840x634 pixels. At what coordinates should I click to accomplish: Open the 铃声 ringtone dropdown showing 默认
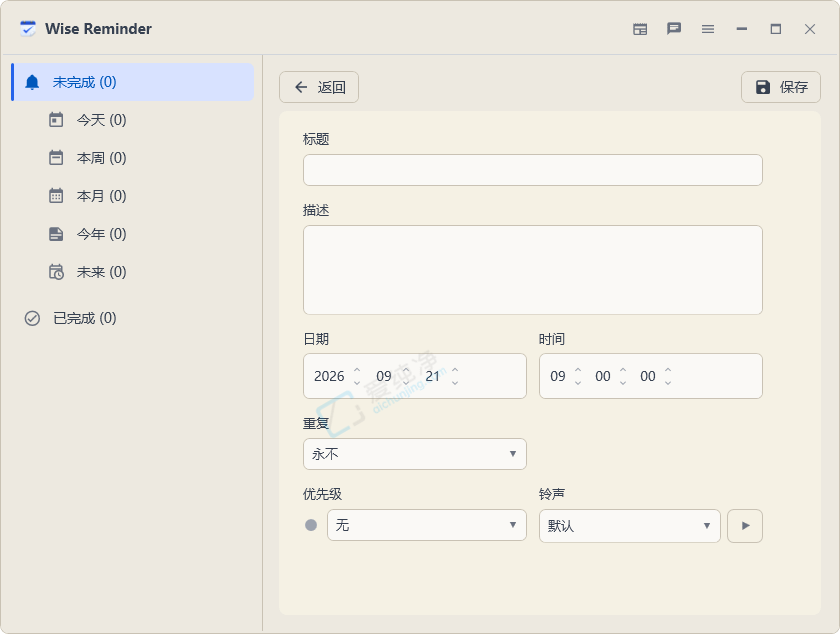(x=629, y=526)
